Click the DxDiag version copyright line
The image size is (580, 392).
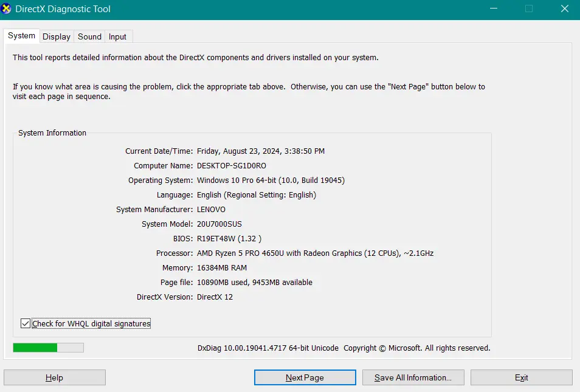344,348
